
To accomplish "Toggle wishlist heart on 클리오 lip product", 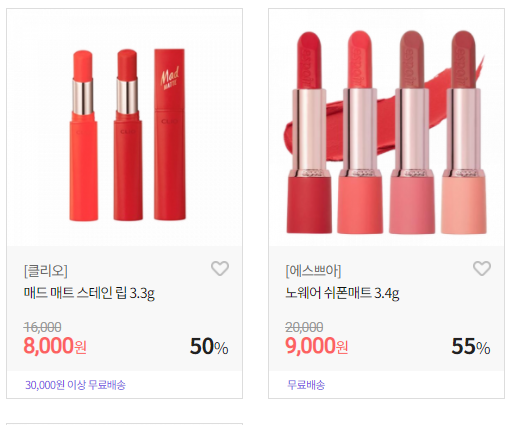I will click(220, 268).
